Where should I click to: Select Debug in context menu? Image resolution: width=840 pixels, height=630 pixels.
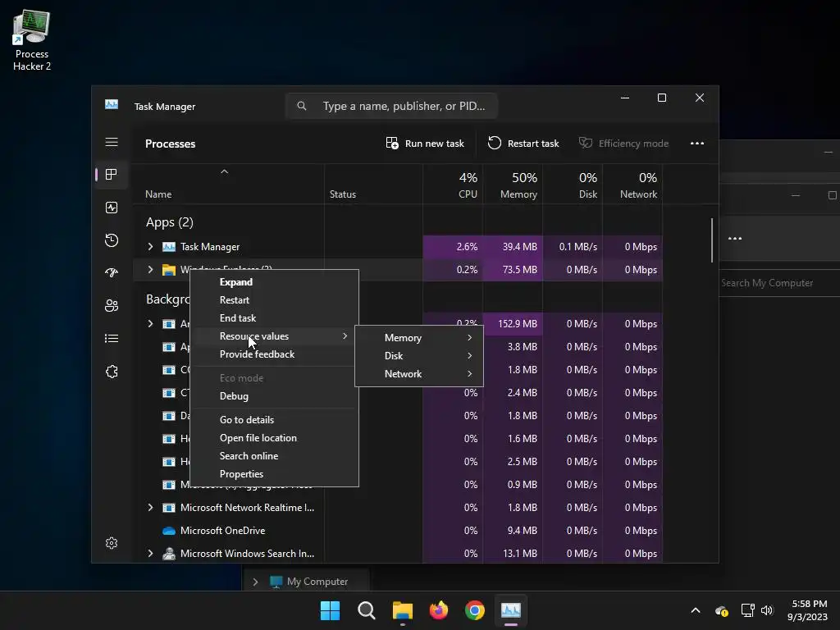[x=274, y=396]
